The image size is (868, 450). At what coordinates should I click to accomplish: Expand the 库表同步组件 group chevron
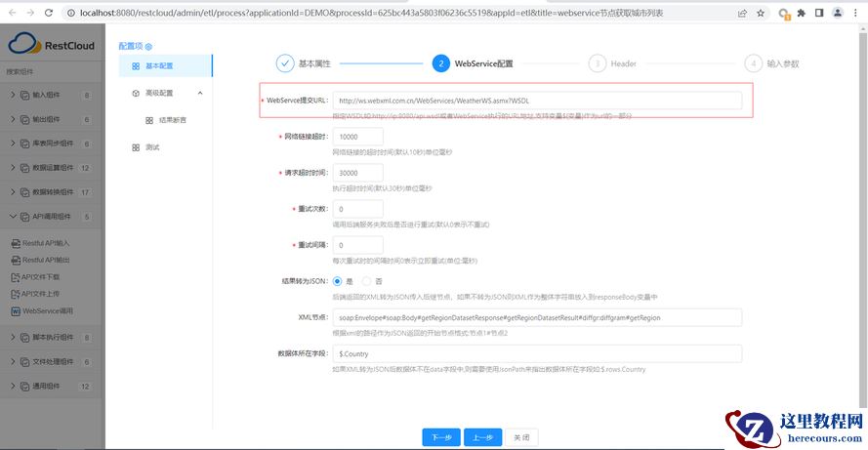(13, 143)
